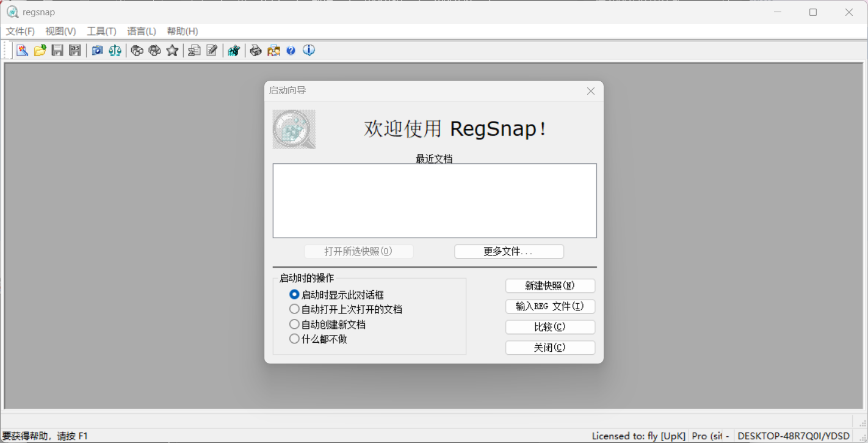Select 自动打开上次打开的文档 radio option
Image resolution: width=868 pixels, height=443 pixels.
click(346, 309)
